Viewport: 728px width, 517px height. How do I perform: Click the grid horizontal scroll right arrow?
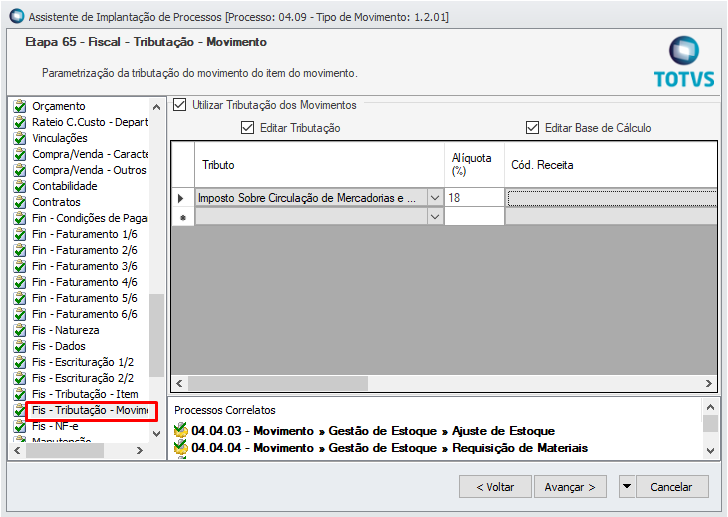[708, 383]
